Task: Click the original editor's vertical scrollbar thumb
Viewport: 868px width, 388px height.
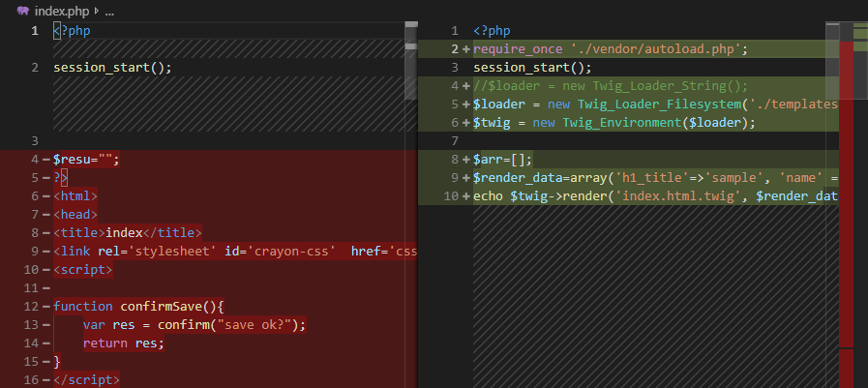Action: click(410, 62)
